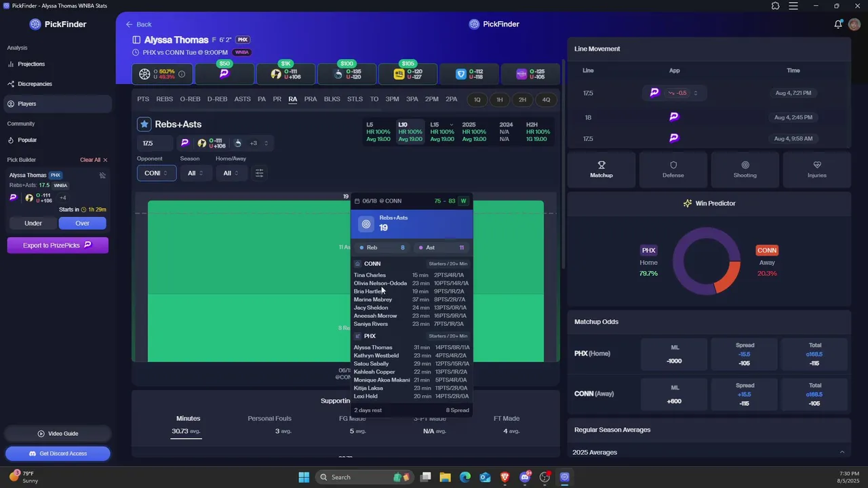The width and height of the screenshot is (868, 488).
Task: Go back with the Back button
Action: [138, 24]
